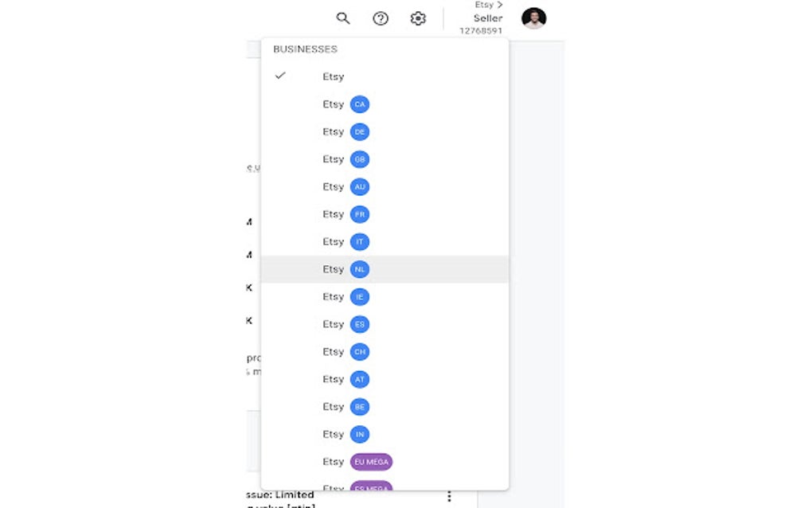Pick the Etsy IT business

pyautogui.click(x=345, y=242)
